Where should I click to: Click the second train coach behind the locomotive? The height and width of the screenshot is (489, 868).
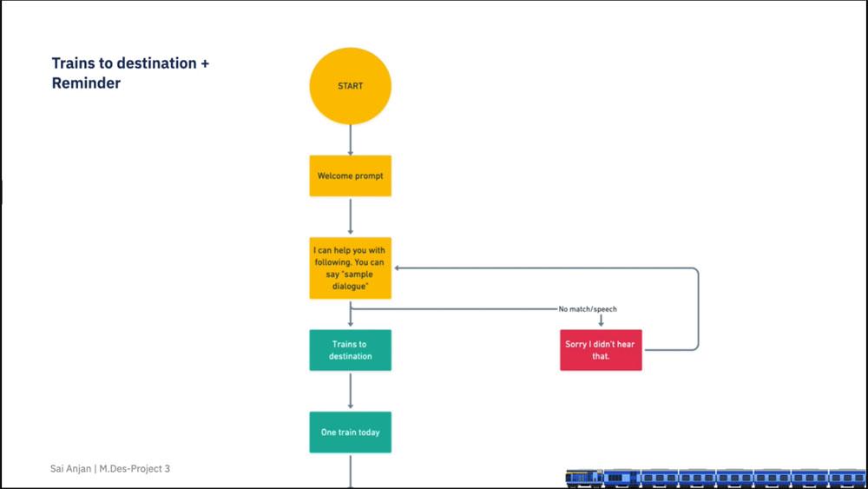[x=659, y=477]
